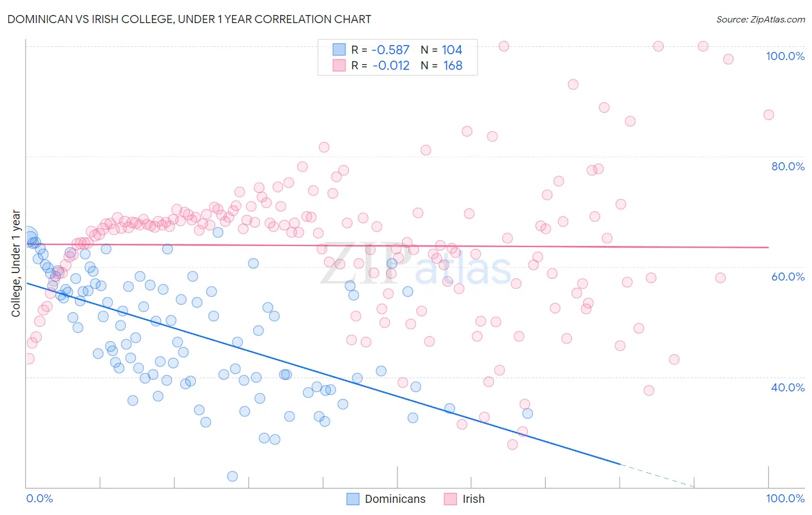Click the pink swatch beside R = -0.012
This screenshot has height=515, width=812.
(x=339, y=65)
